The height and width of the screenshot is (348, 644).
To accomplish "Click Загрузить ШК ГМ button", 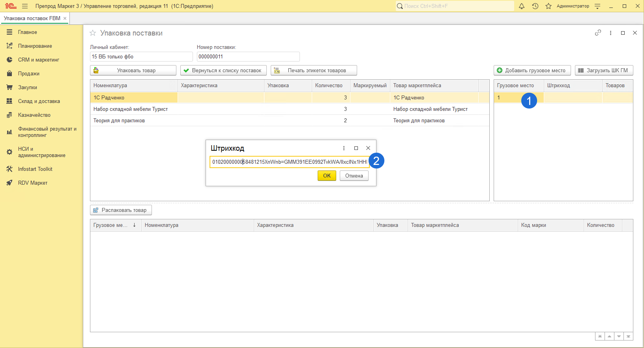I will (604, 70).
